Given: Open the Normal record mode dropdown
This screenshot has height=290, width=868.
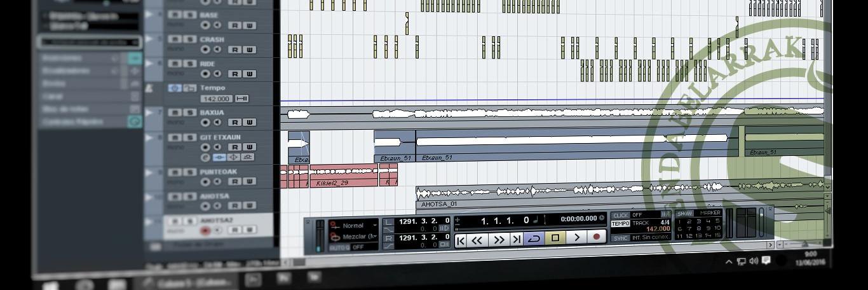Looking at the screenshot, I should [359, 225].
